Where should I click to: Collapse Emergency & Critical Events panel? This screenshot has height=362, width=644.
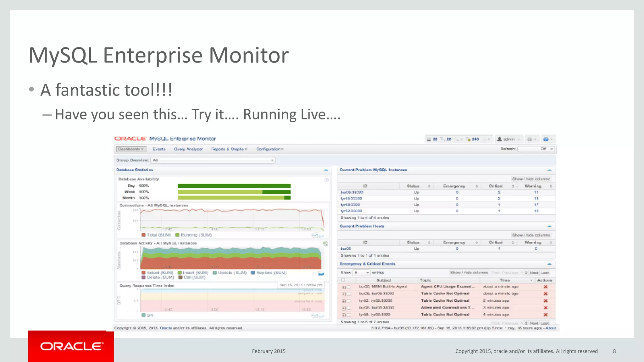point(549,264)
